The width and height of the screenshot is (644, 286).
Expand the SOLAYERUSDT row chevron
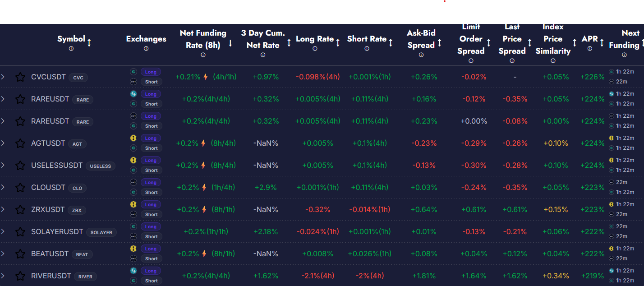3,232
